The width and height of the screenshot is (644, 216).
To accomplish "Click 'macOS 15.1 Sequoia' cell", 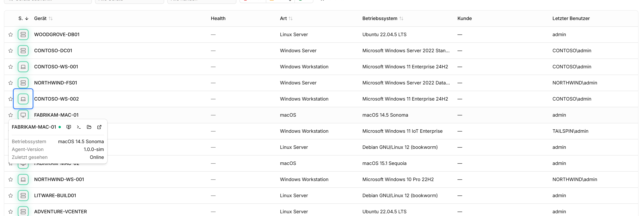I will pyautogui.click(x=384, y=164).
